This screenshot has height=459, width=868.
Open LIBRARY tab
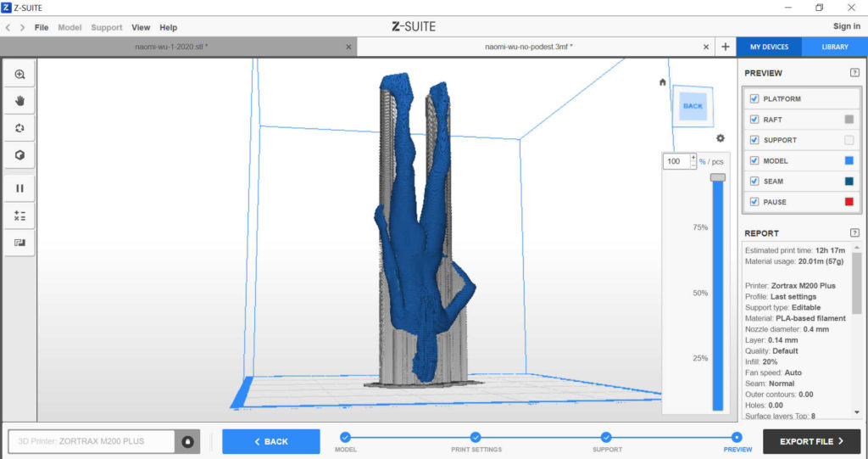(835, 48)
